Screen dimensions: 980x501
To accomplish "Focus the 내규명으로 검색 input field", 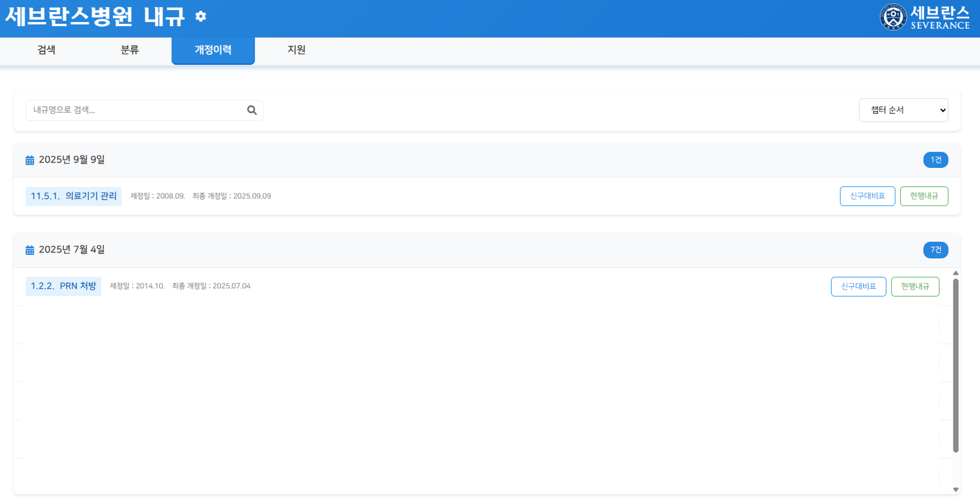I will 137,110.
